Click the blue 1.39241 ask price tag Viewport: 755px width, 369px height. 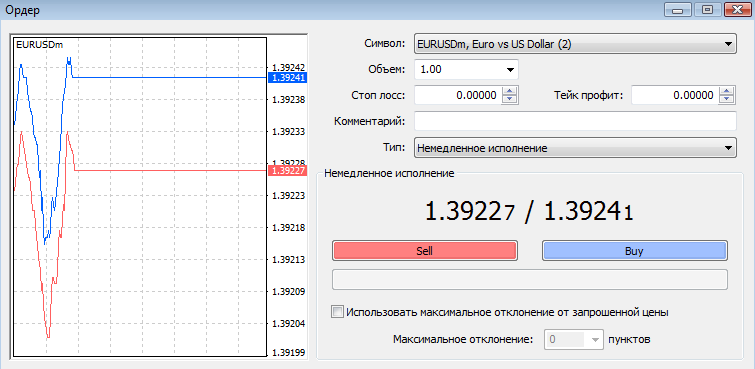[287, 77]
